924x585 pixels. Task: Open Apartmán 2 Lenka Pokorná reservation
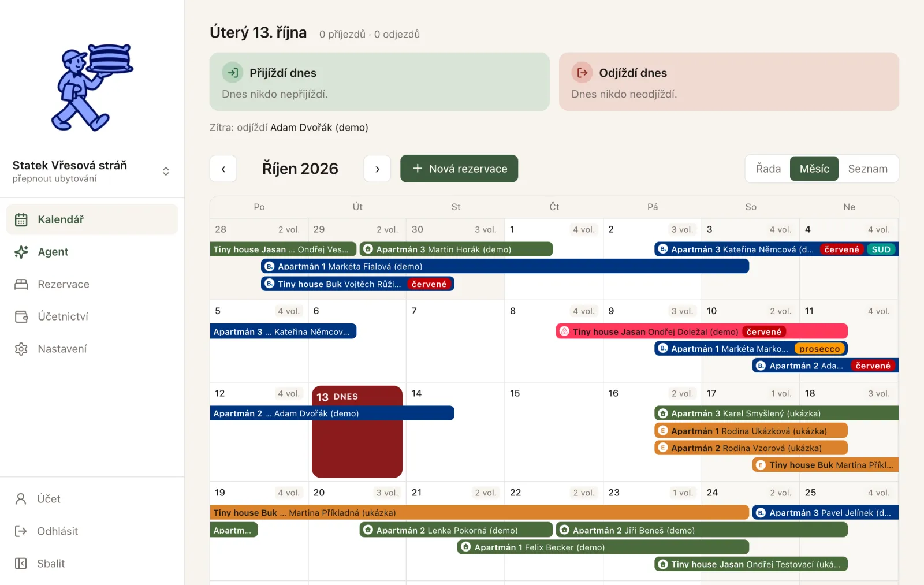(456, 530)
